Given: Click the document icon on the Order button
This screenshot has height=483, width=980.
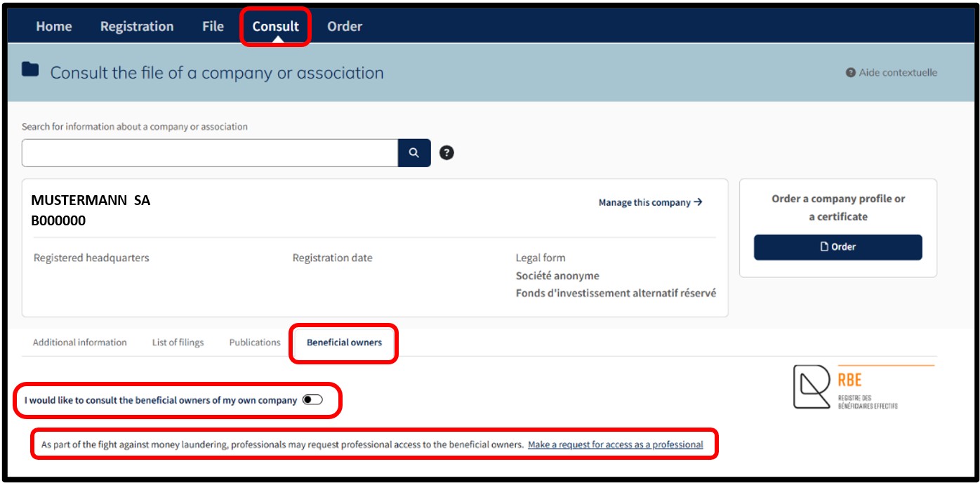Looking at the screenshot, I should [x=825, y=247].
